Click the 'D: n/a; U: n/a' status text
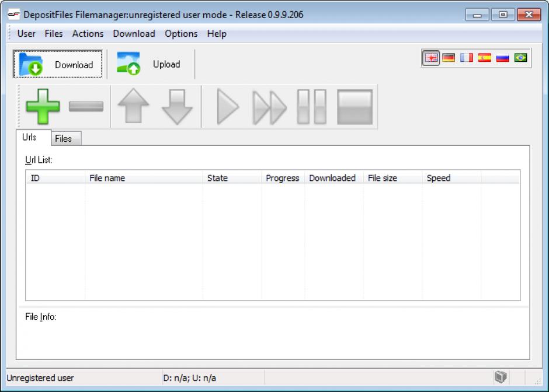Viewport: 549px width, 392px height. click(189, 378)
